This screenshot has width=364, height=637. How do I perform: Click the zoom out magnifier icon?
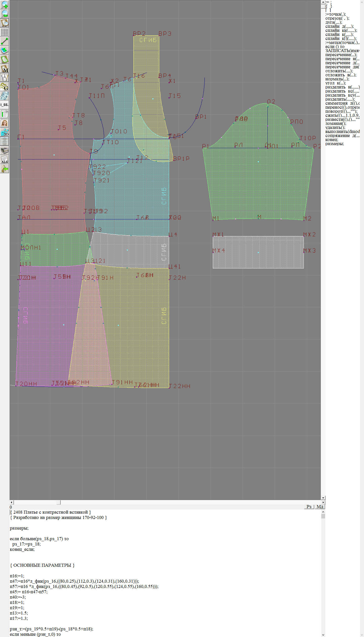coord(5,14)
